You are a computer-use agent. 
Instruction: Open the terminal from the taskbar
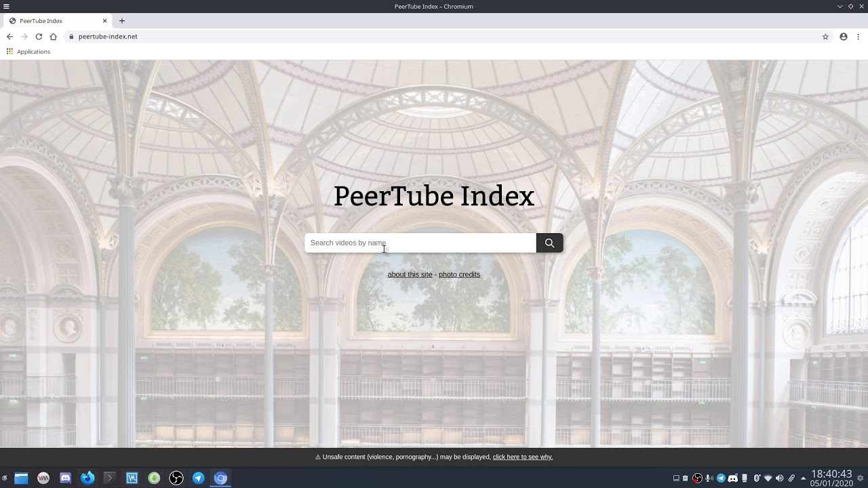[x=109, y=479]
